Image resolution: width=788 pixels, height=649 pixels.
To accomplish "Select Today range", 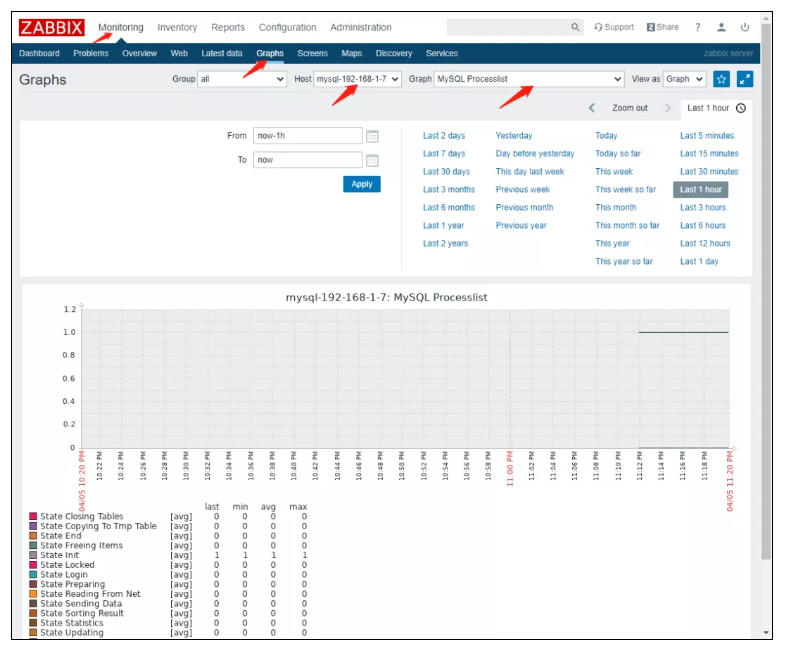I will click(x=606, y=136).
